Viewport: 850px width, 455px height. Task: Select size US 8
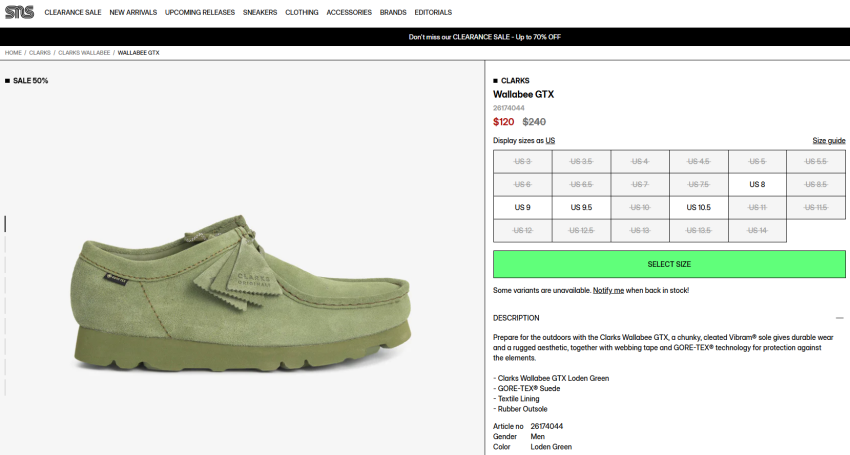757,184
